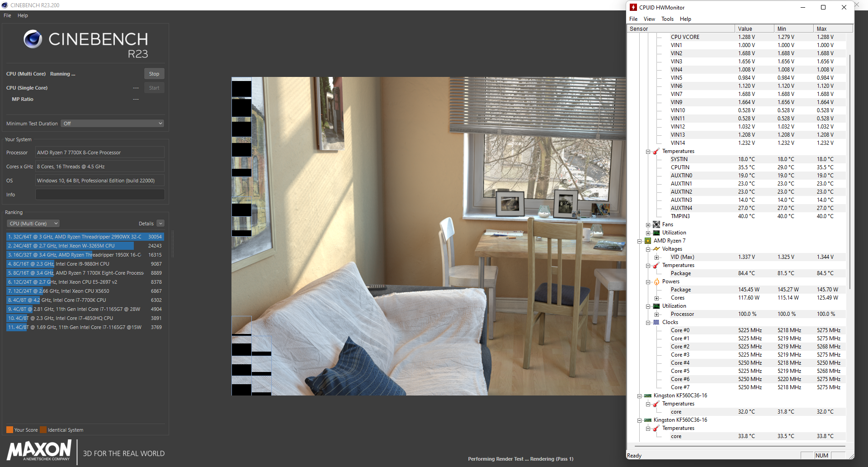Click the Utilization icon above the Processor row
The width and height of the screenshot is (868, 467).
(x=656, y=306)
